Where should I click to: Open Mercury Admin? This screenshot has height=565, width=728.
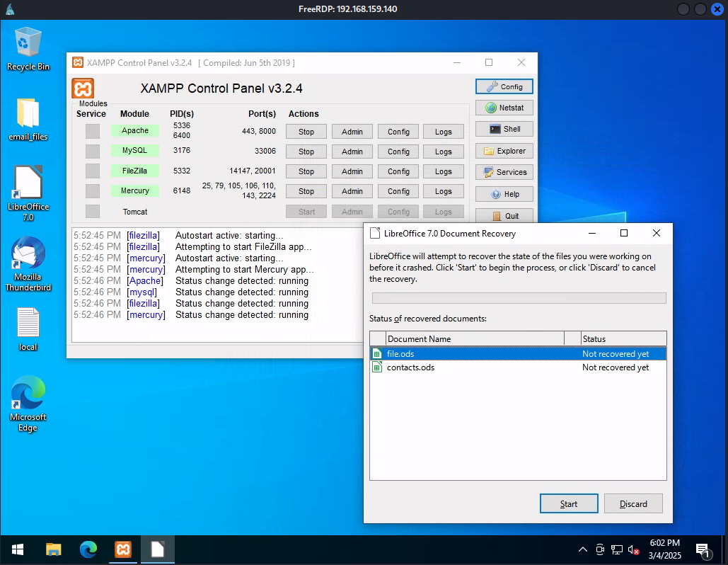(x=352, y=191)
